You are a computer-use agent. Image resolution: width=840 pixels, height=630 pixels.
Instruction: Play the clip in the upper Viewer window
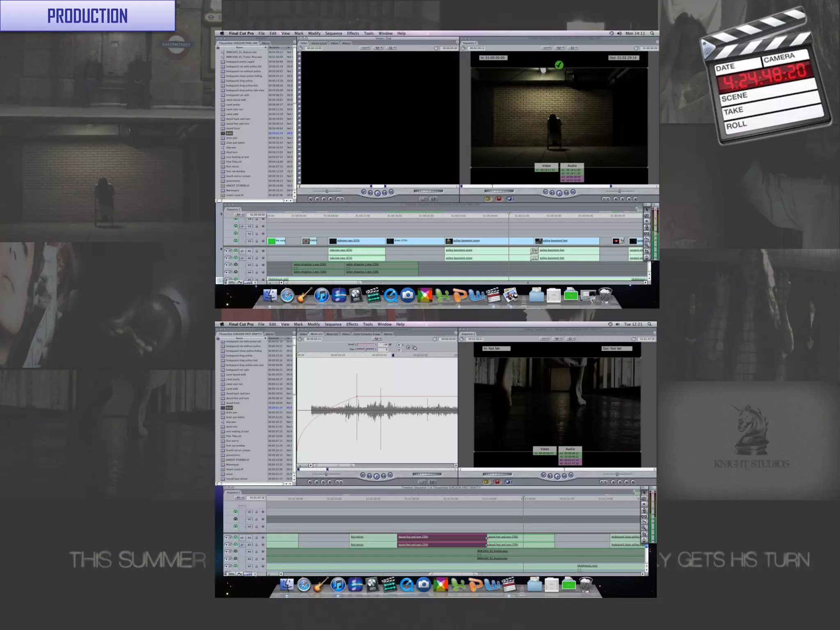tap(377, 193)
